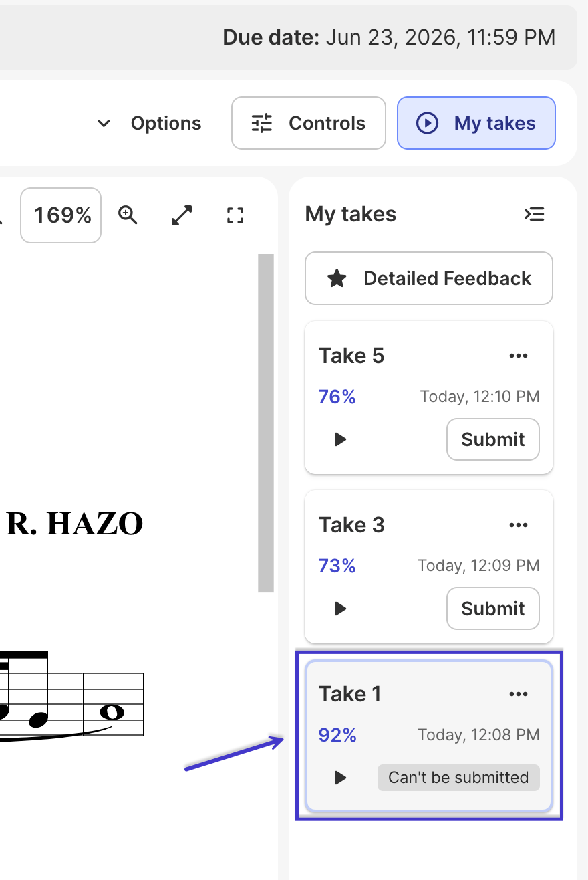Click the Take 5 76% score
This screenshot has width=588, height=880.
pos(337,397)
